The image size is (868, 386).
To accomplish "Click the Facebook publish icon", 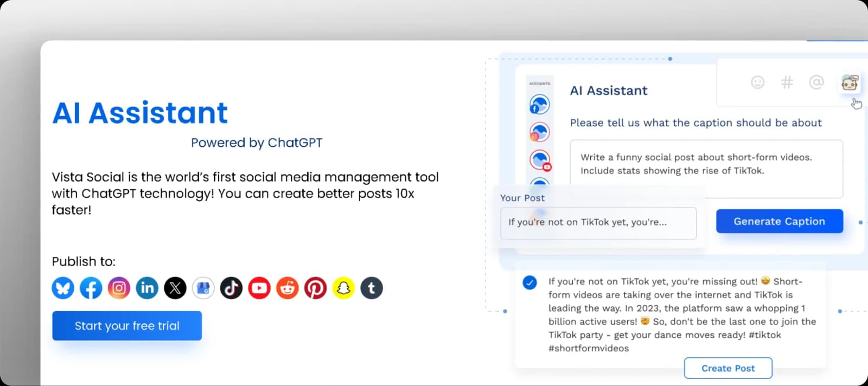I will click(91, 288).
